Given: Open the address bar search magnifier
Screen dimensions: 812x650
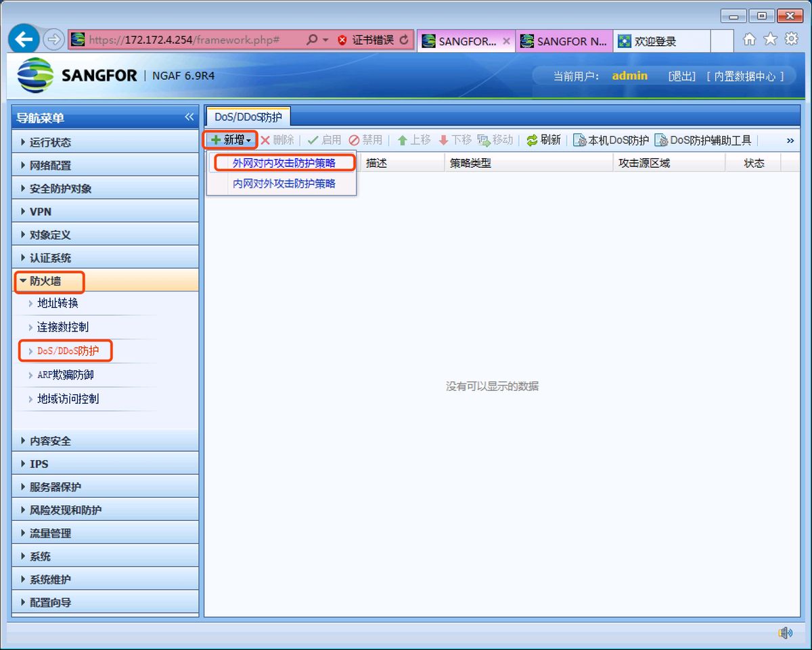Looking at the screenshot, I should coord(311,40).
